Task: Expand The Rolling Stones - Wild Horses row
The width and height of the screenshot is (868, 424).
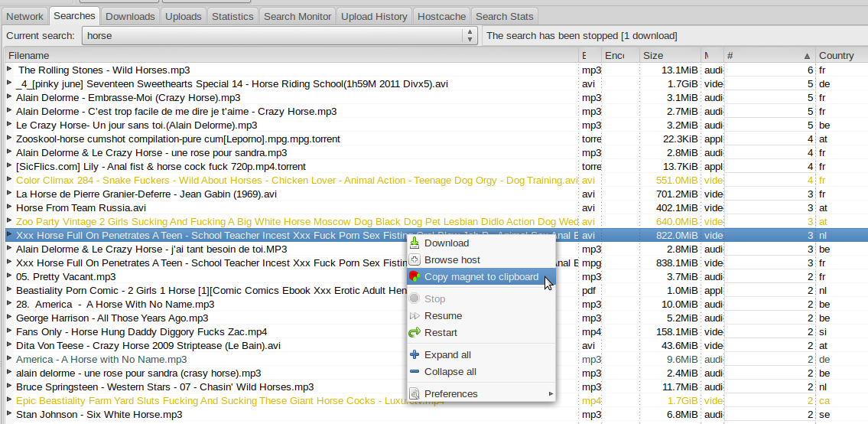Action: tap(9, 70)
